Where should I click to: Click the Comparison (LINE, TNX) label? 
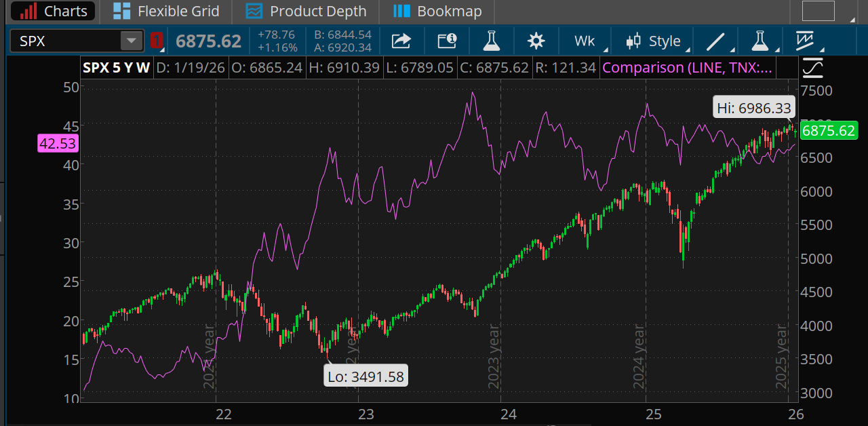point(687,68)
